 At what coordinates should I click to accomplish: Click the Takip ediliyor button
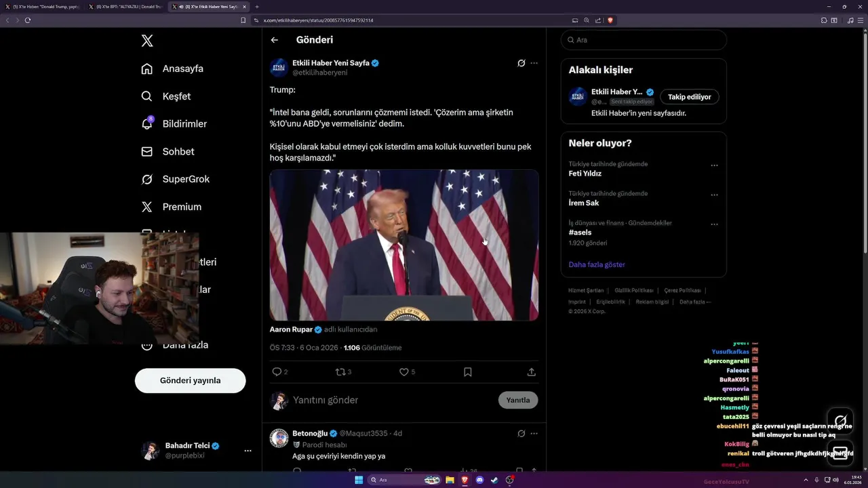[690, 97]
